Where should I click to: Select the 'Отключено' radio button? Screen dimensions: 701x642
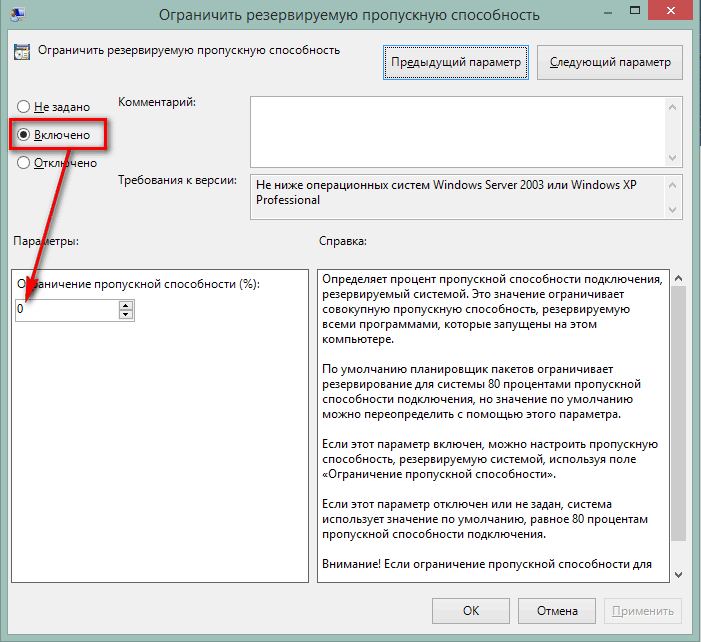coord(23,163)
